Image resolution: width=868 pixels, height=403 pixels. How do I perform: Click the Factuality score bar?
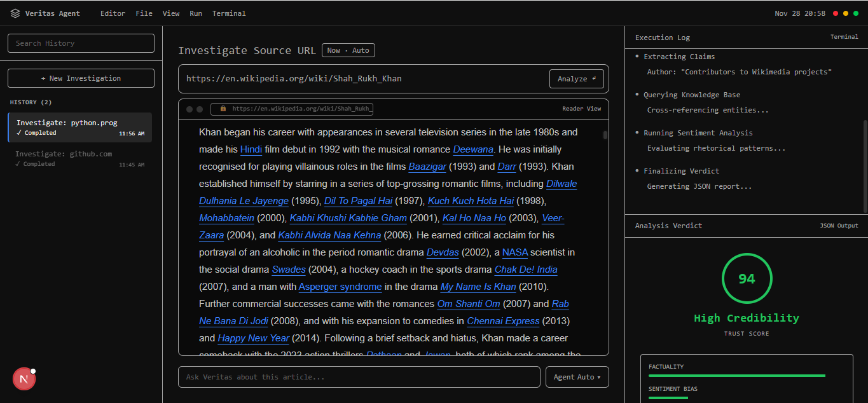tap(736, 376)
